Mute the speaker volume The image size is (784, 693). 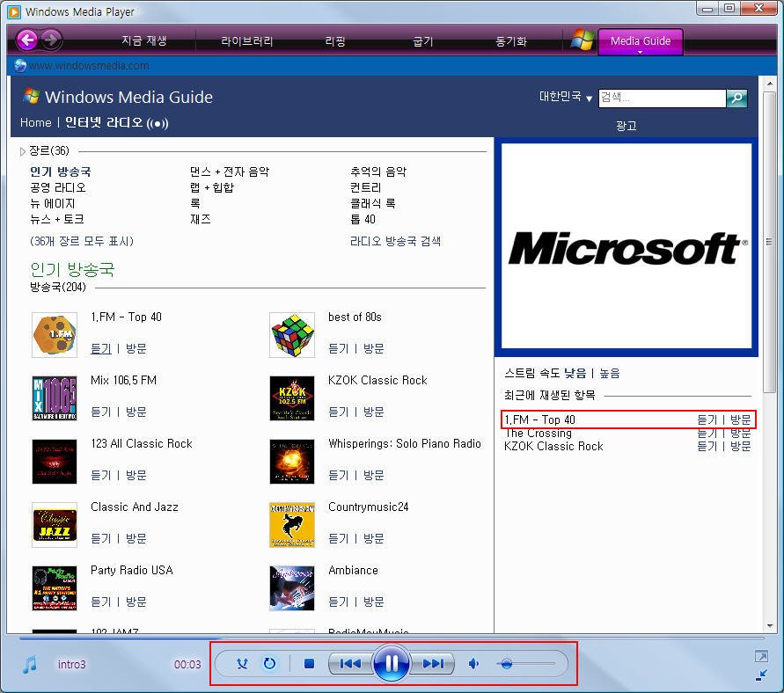point(473,664)
